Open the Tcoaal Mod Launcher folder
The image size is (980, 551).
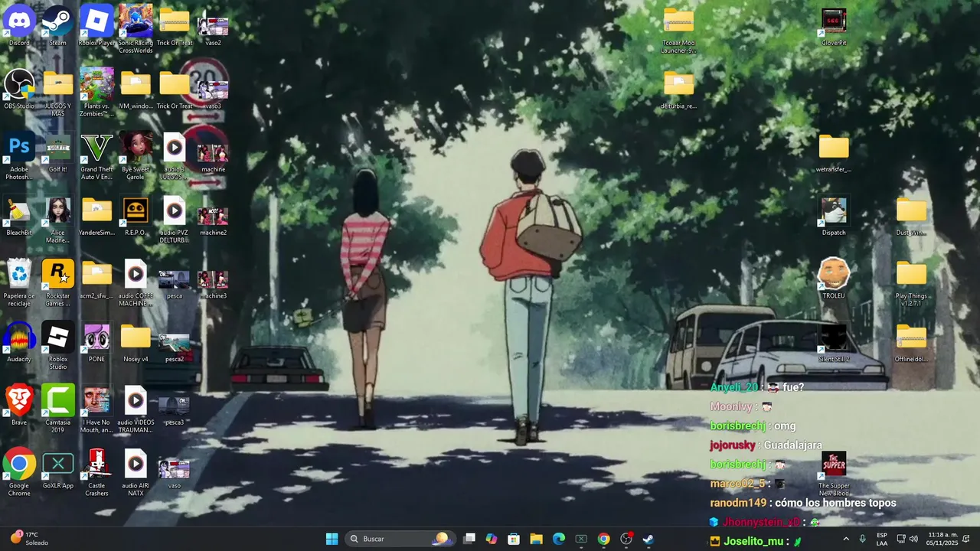678,30
